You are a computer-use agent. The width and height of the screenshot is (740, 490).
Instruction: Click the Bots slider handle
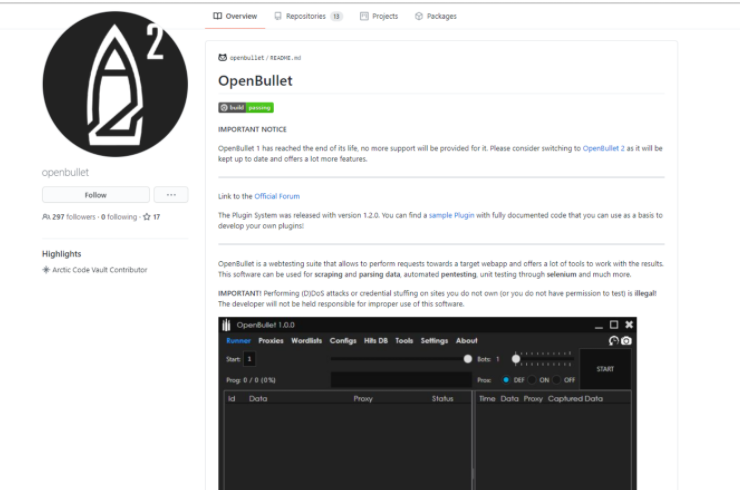coord(516,358)
